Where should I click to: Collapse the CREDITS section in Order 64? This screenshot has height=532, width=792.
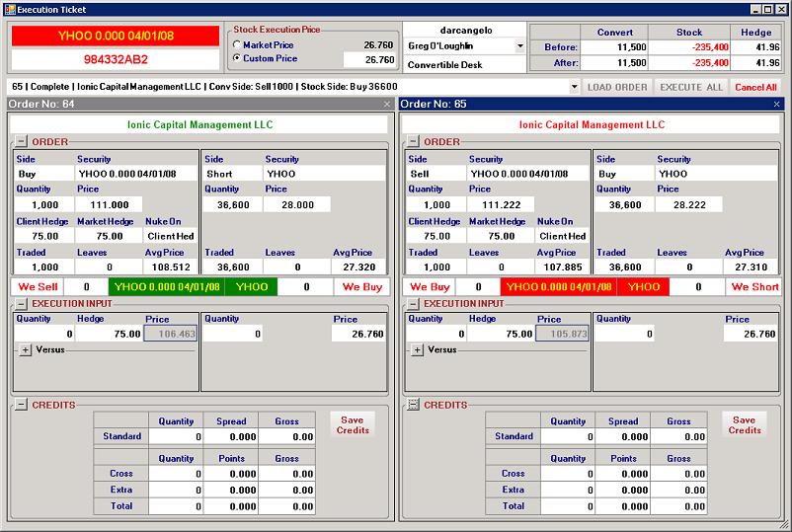pyautogui.click(x=21, y=405)
